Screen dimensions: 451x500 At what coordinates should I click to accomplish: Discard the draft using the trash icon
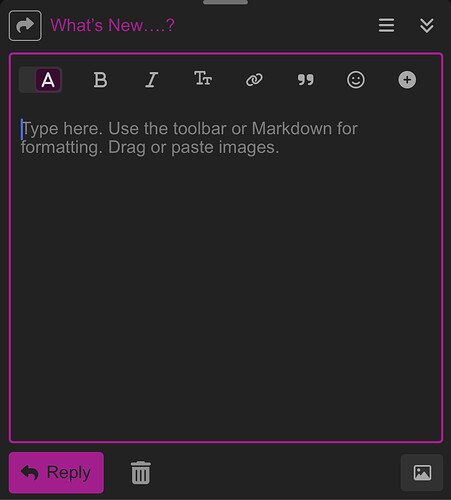click(140, 473)
